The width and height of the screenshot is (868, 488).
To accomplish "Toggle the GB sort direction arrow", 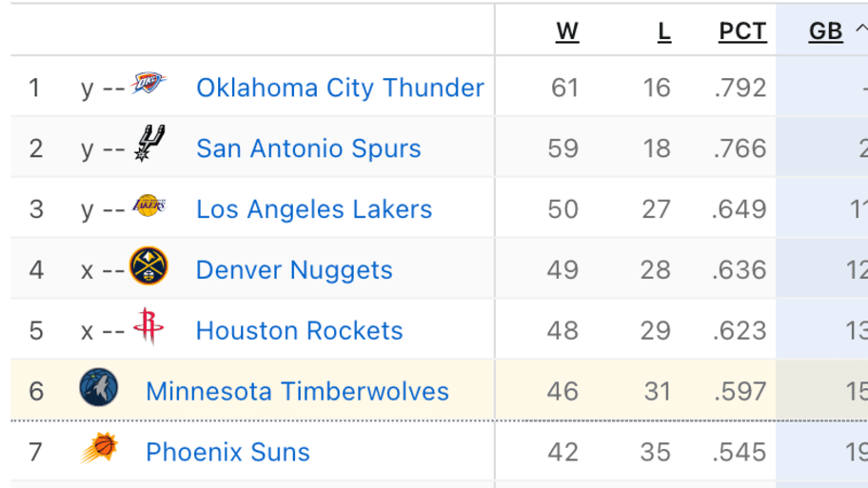I will 859,29.
